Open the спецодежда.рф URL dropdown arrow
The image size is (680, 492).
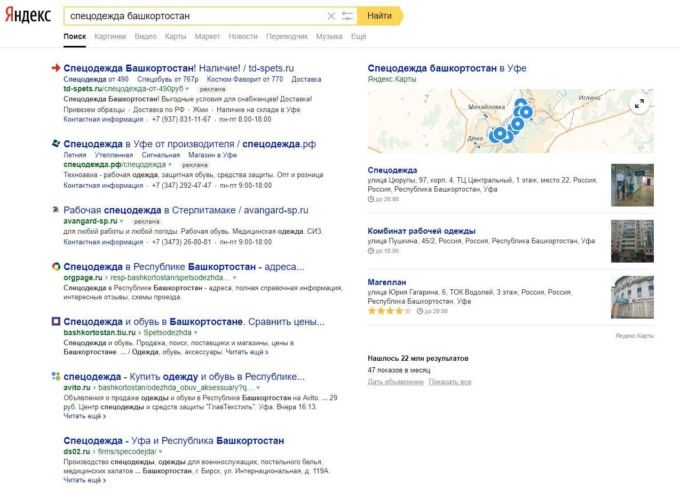(170, 165)
